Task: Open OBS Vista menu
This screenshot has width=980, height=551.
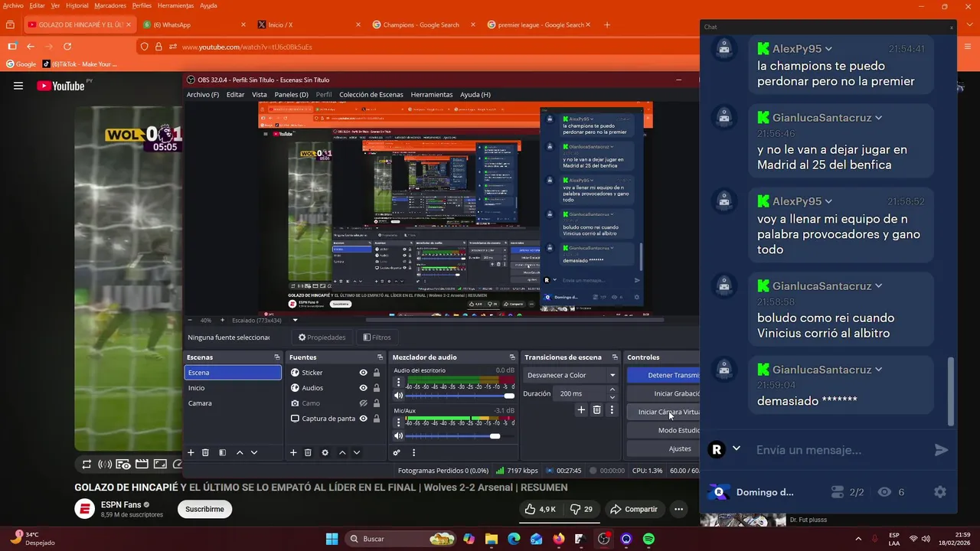Action: tap(260, 95)
